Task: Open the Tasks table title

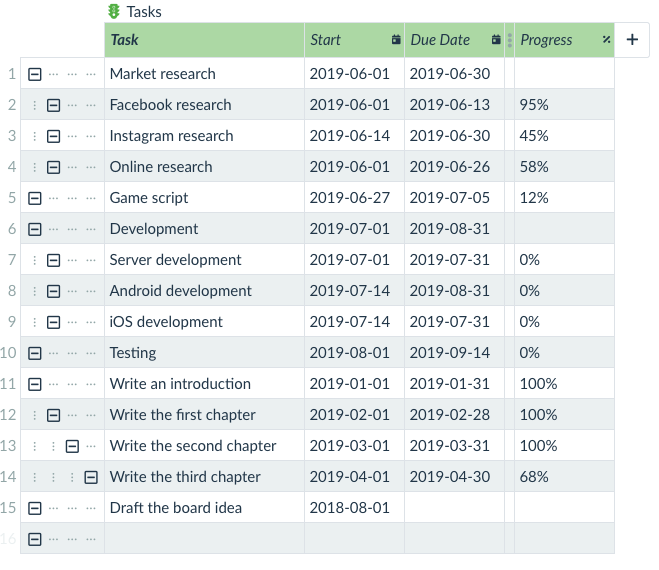Action: (144, 12)
